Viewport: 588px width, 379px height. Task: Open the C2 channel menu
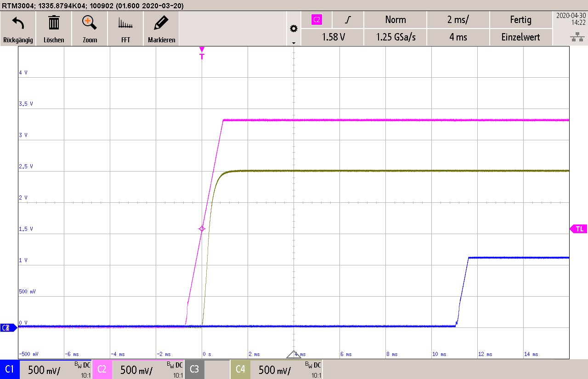coord(102,369)
